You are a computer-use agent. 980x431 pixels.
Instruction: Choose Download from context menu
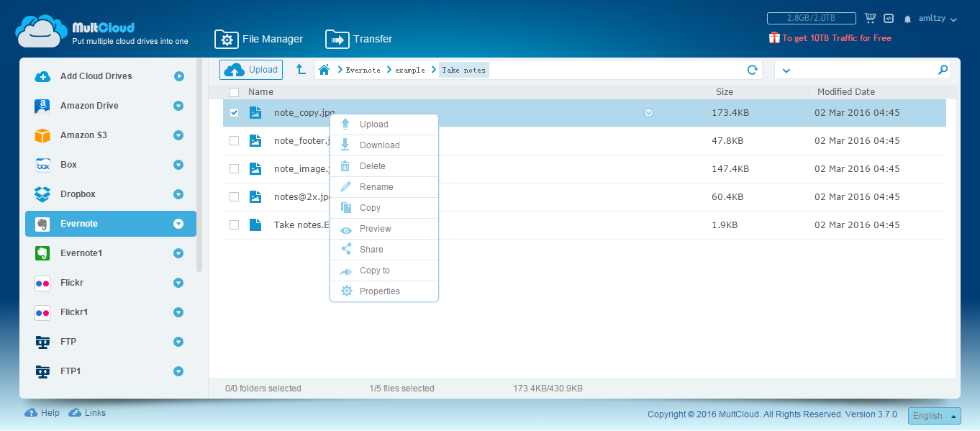pos(384,145)
